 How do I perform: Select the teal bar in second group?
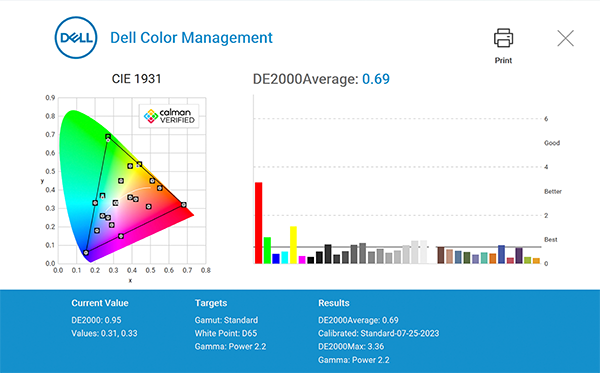pyautogui.click(x=484, y=258)
